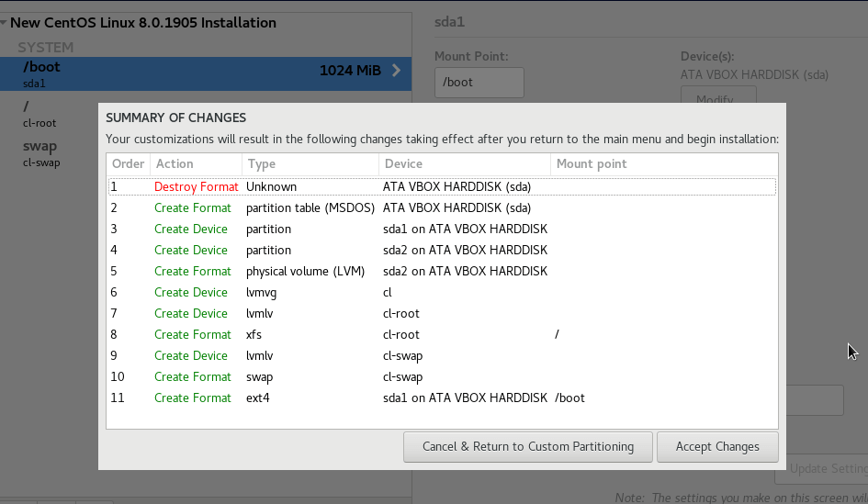Viewport: 868px width, 504px height.
Task: Click the Accept Changes button
Action: click(717, 447)
